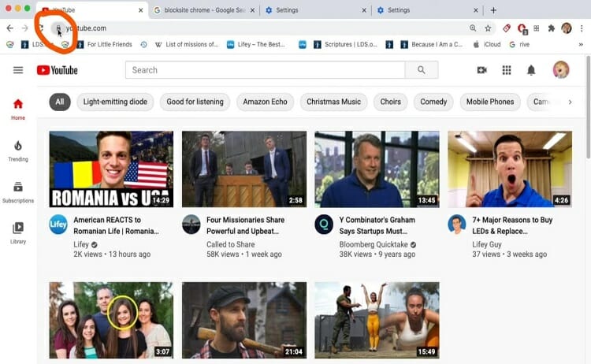Open new tab with plus button

[x=493, y=10]
